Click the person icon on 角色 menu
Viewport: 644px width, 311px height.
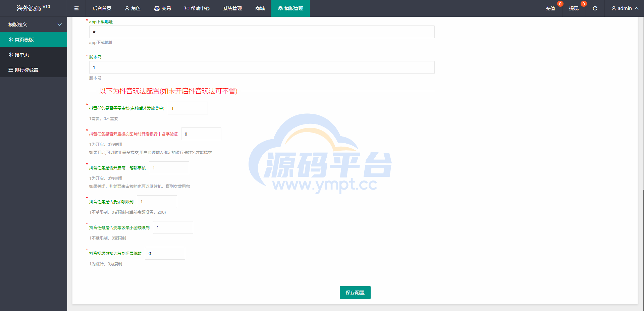point(127,8)
